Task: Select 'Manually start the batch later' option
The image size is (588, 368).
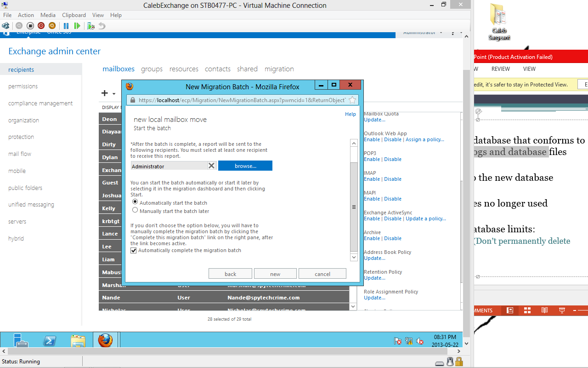Action: coord(135,210)
